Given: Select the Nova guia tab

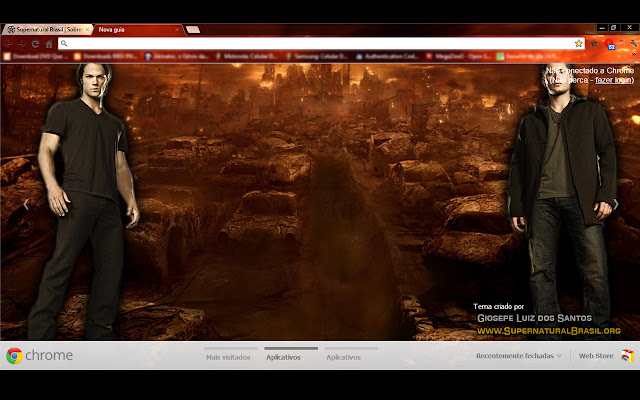Looking at the screenshot, I should 138,29.
